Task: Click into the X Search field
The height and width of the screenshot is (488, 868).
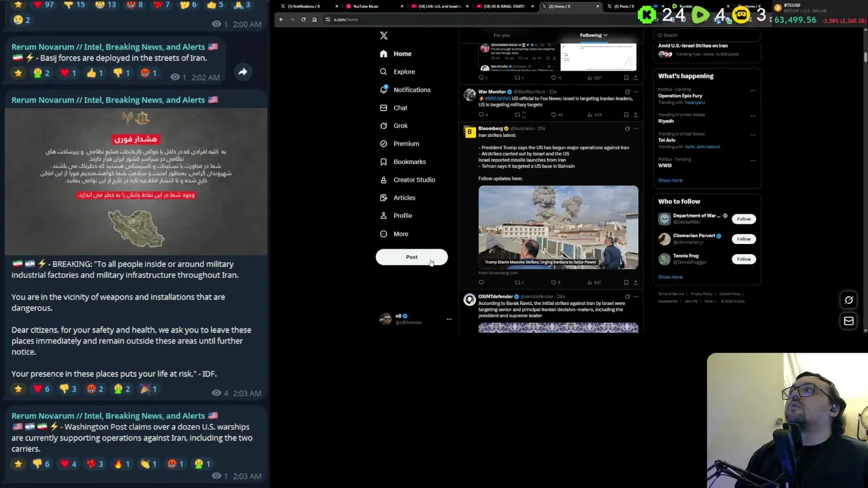Action: click(x=707, y=35)
